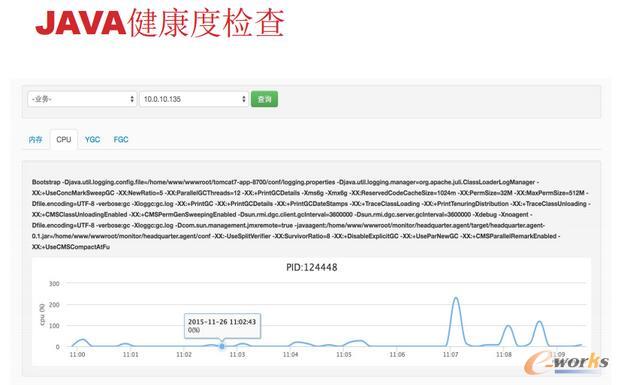This screenshot has height=385, width=619.
Task: Click the small CPU bump at 11:00
Action: click(x=82, y=340)
